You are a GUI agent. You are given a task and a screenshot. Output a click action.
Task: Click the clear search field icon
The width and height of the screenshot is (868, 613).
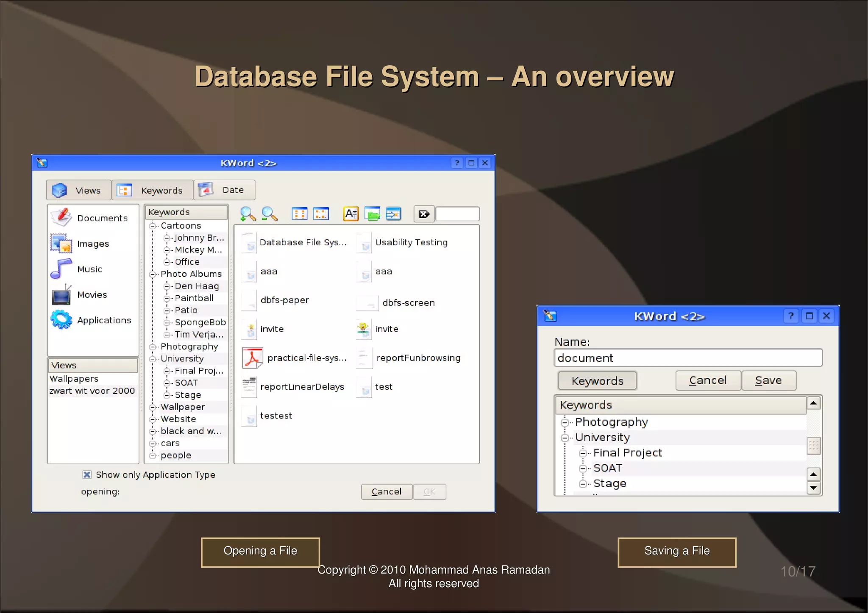pos(424,214)
